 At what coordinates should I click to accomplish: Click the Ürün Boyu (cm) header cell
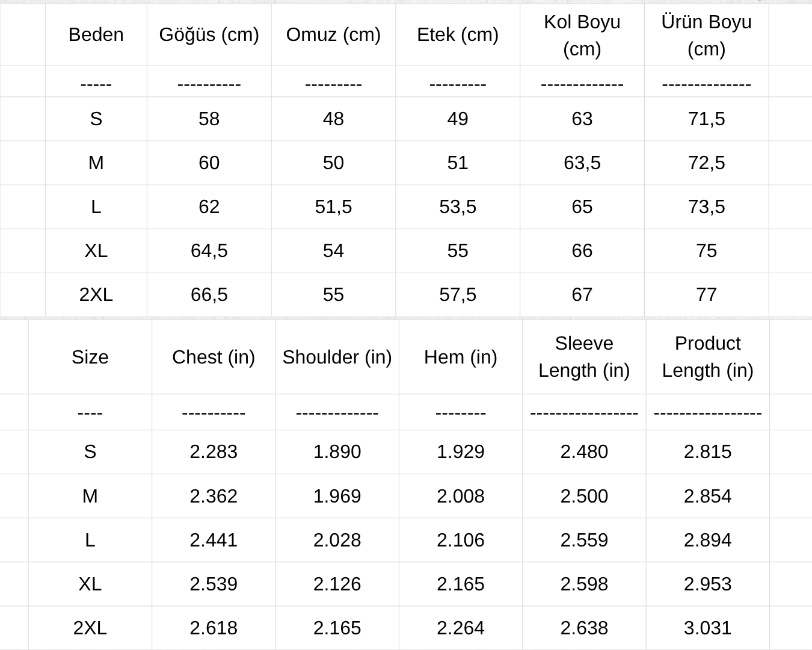pos(706,35)
